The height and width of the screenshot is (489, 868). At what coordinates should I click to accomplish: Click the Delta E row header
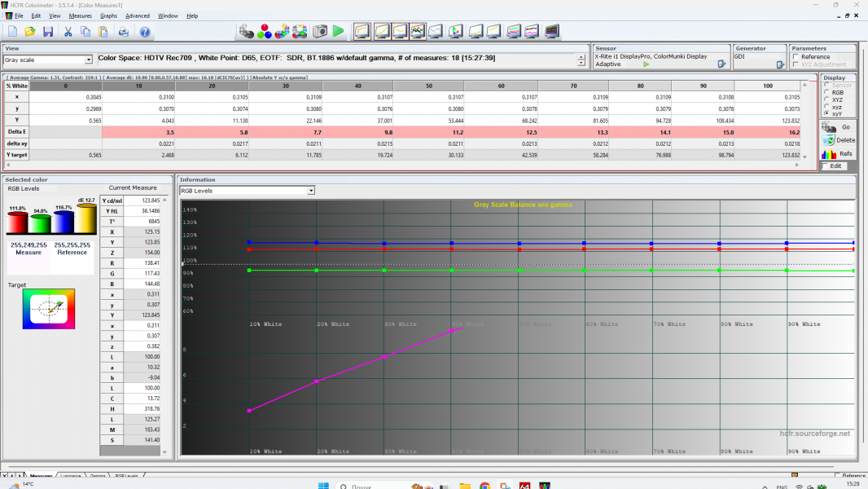16,132
